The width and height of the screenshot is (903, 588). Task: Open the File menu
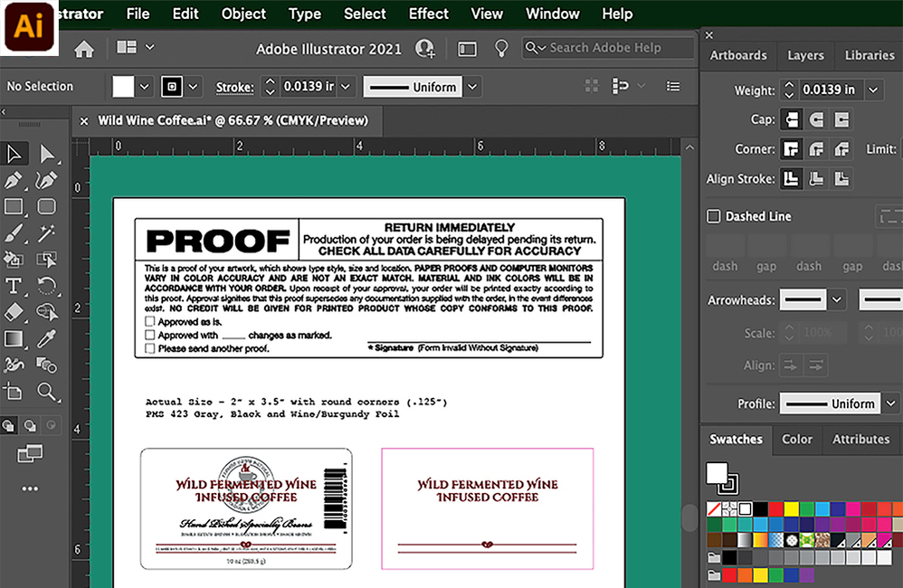point(138,14)
